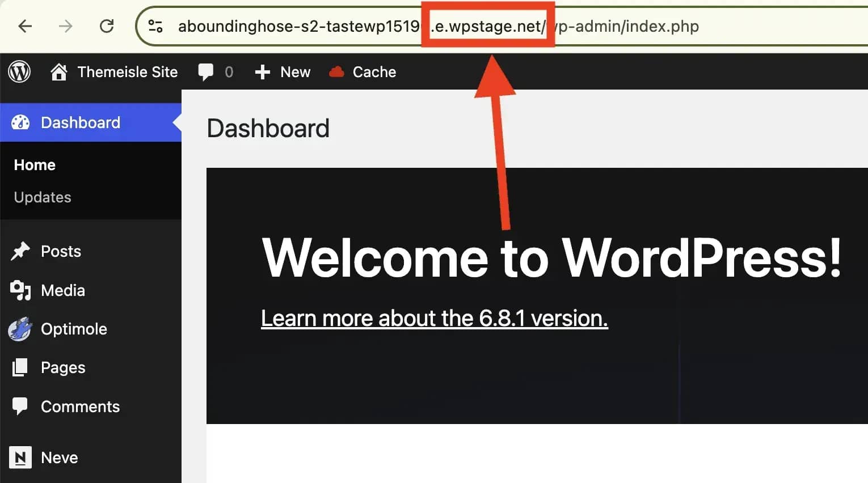Image resolution: width=868 pixels, height=483 pixels.
Task: Click the browser back arrow
Action: point(25,26)
